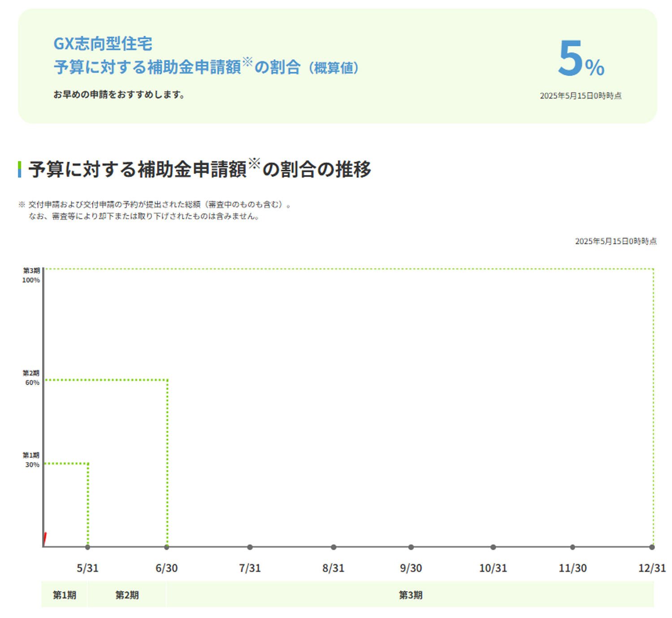Select the 11/30 axis marker dot
This screenshot has height=618, width=672.
[573, 547]
